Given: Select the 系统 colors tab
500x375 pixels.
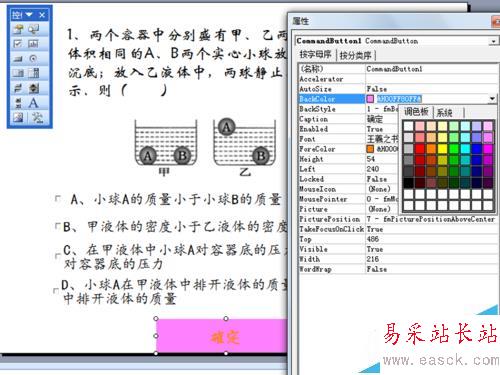Looking at the screenshot, I should click(x=445, y=113).
